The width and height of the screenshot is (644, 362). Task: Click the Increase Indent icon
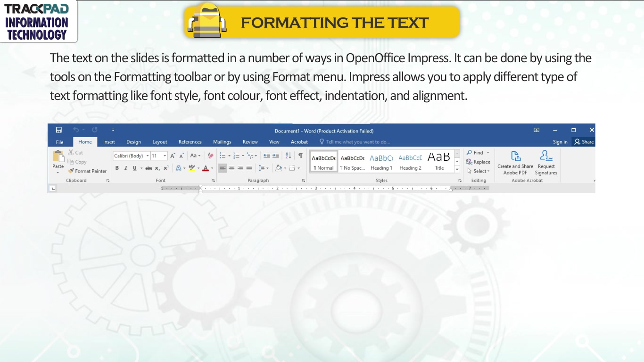pos(276,156)
